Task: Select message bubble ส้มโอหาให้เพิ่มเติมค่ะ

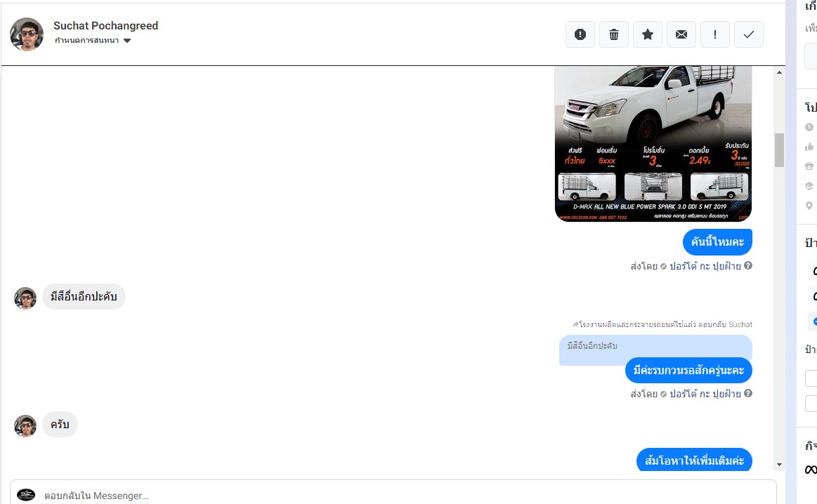Action: click(694, 460)
